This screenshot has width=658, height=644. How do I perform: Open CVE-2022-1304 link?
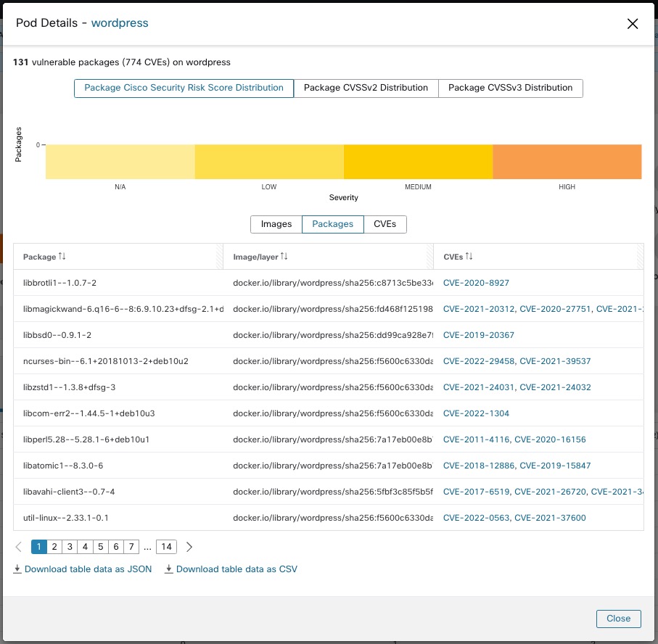tap(476, 413)
